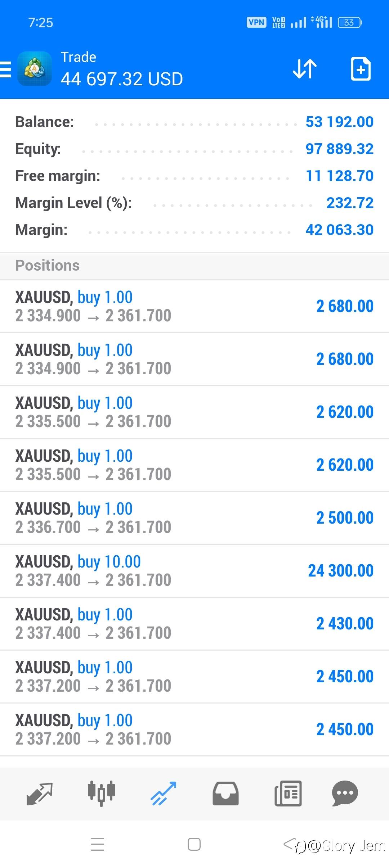The width and height of the screenshot is (389, 868).
Task: Open the hamburger side menu
Action: (6, 69)
